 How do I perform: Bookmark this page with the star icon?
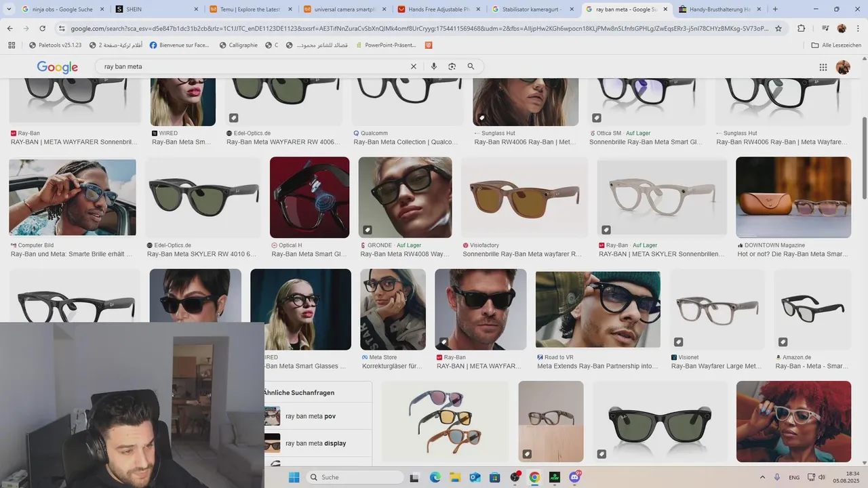click(778, 28)
